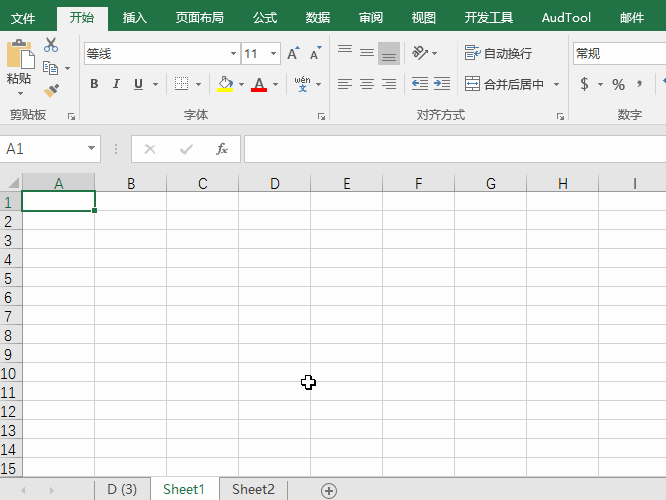The image size is (666, 500).
Task: Click the Paste clipboard icon
Action: (20, 54)
